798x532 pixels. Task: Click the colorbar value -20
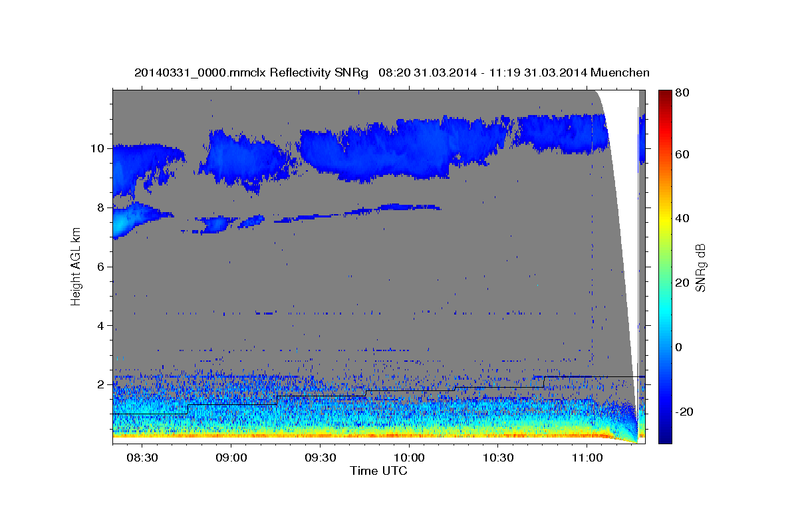(x=684, y=412)
